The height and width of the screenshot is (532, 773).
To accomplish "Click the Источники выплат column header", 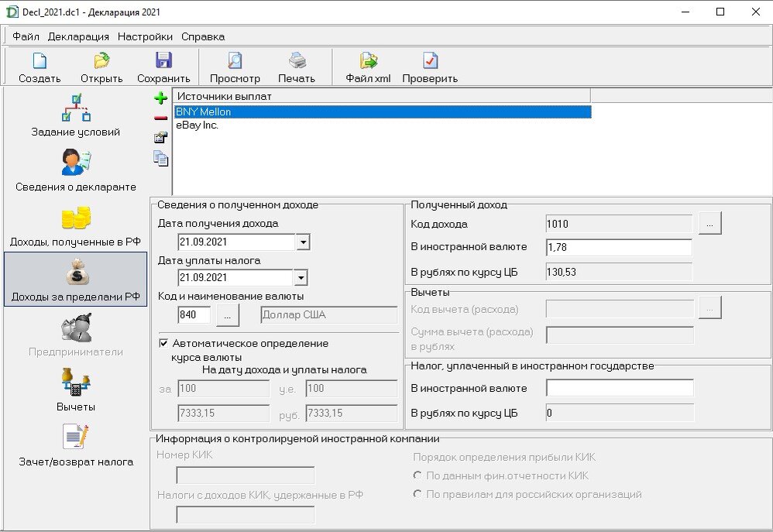I will click(x=382, y=96).
